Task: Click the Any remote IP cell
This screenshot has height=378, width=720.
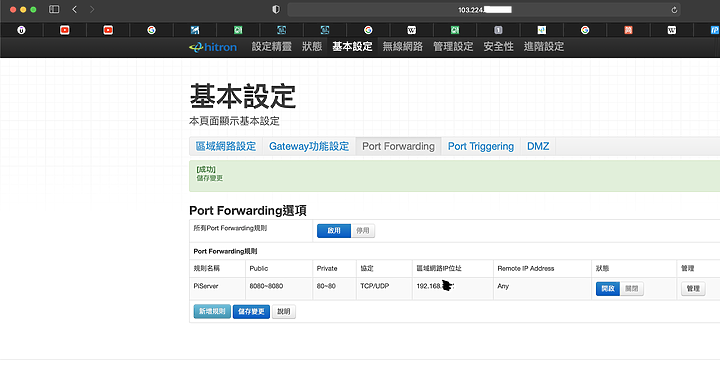Action: (503, 286)
